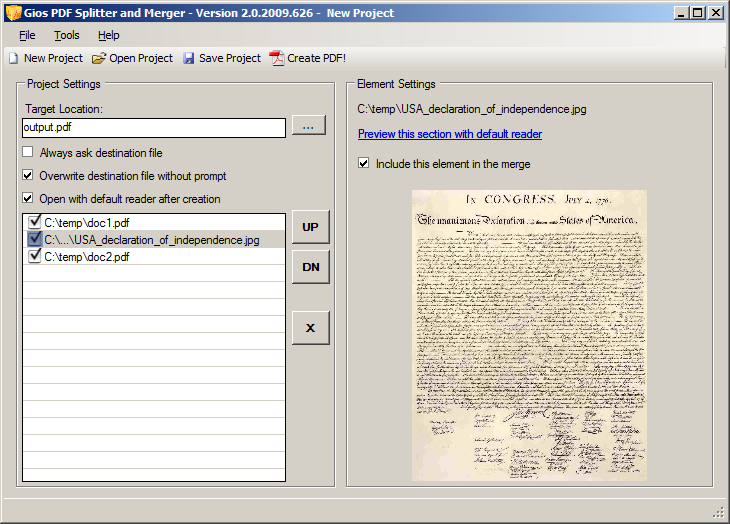The image size is (730, 524).
Task: Move selected element up with UP button
Action: point(311,227)
